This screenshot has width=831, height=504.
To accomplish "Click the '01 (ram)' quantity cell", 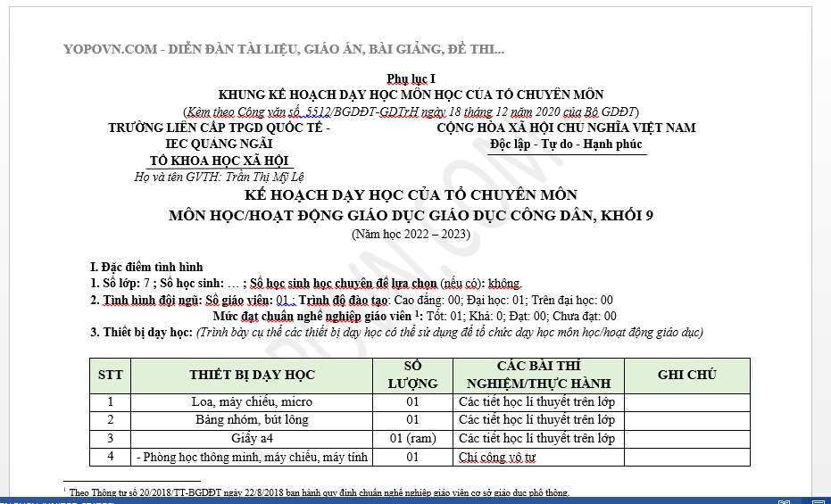I will tap(412, 439).
